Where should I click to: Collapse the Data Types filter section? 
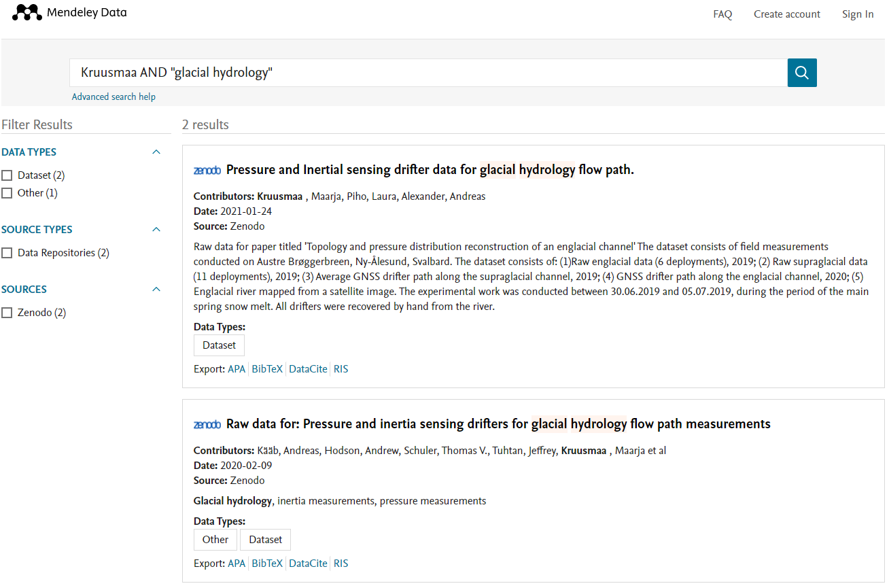156,152
